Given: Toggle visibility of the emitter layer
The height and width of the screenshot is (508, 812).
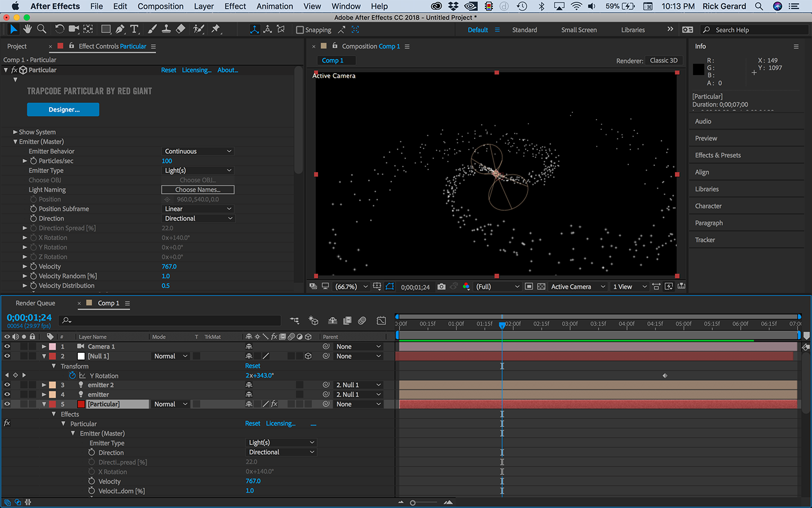Looking at the screenshot, I should click(7, 395).
